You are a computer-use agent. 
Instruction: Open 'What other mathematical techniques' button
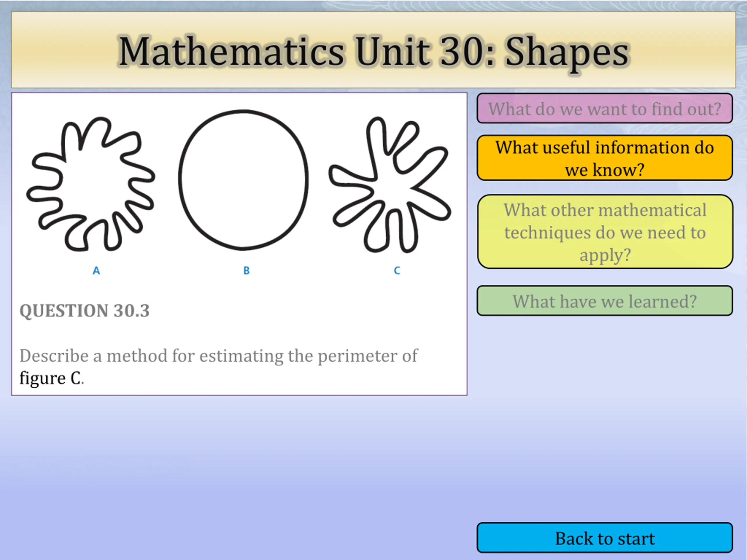tap(605, 232)
